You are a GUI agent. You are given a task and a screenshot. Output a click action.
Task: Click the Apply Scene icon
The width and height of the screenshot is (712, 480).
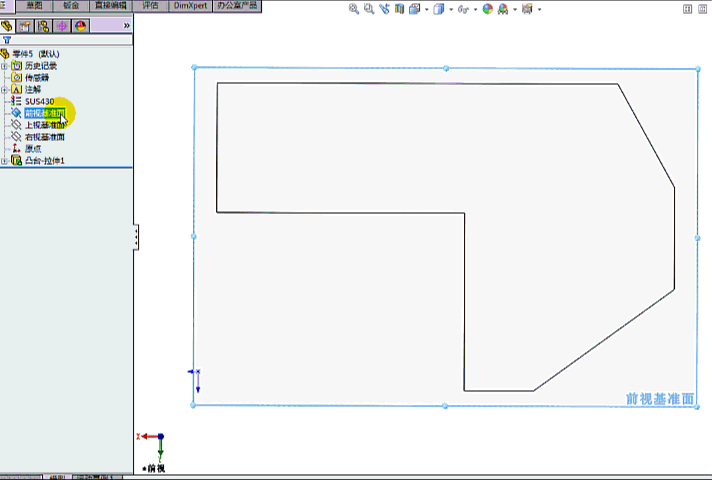coord(503,9)
